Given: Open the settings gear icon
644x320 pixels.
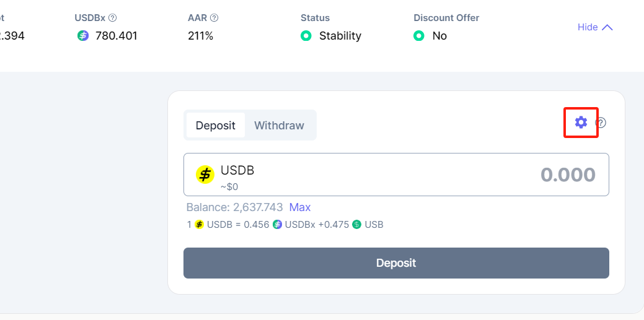Looking at the screenshot, I should [581, 123].
